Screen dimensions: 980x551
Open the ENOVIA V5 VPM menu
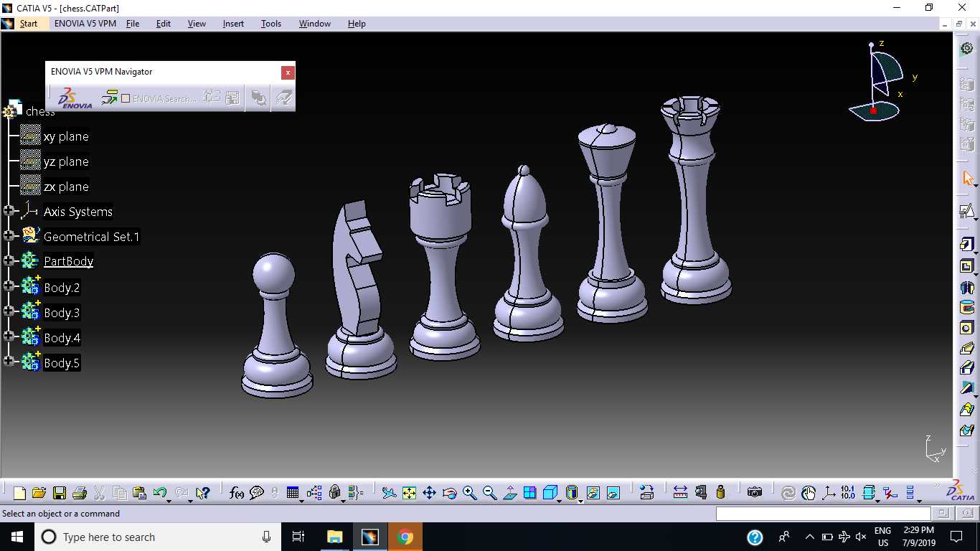click(x=85, y=24)
